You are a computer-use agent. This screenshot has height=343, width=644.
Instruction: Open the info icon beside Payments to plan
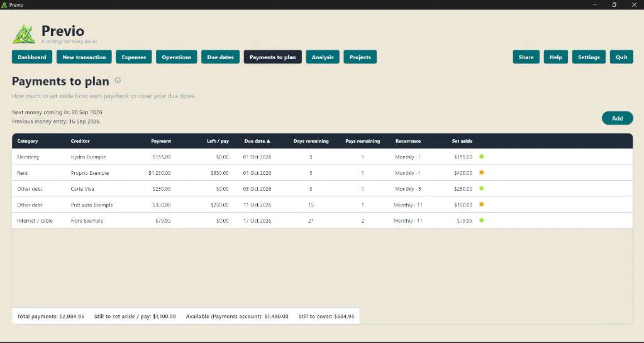[118, 81]
